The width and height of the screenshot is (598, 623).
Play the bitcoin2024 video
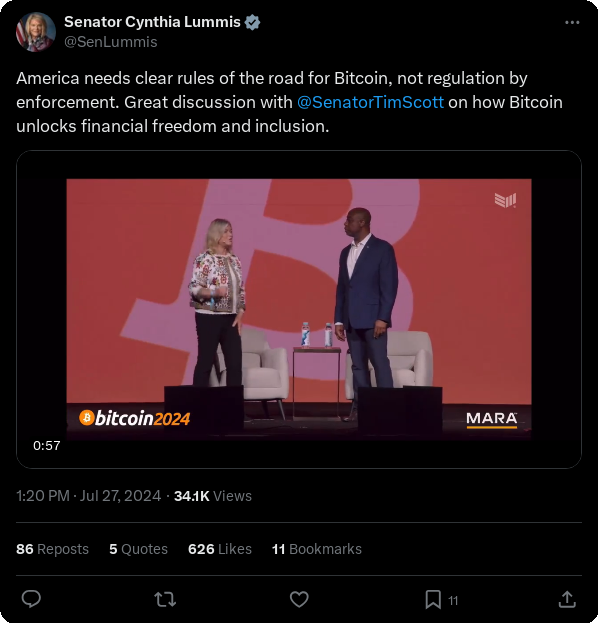click(299, 309)
